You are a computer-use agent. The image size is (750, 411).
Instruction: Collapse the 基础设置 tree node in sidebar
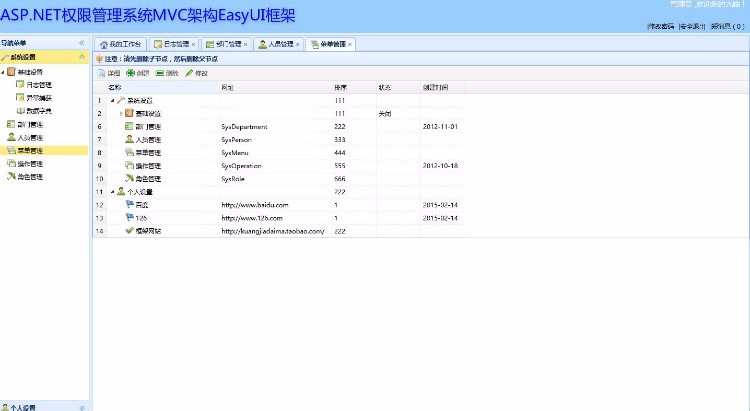point(3,72)
